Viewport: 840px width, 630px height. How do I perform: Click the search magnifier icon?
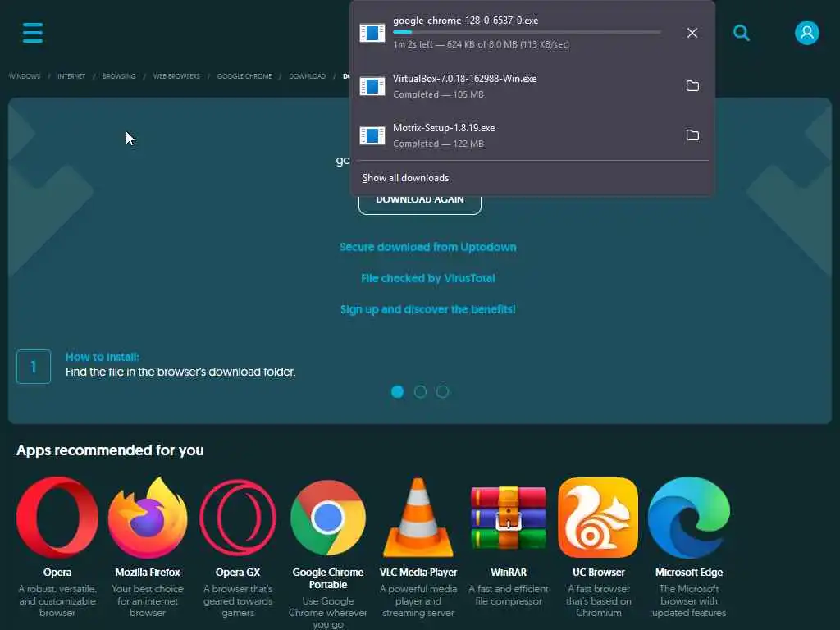742,33
